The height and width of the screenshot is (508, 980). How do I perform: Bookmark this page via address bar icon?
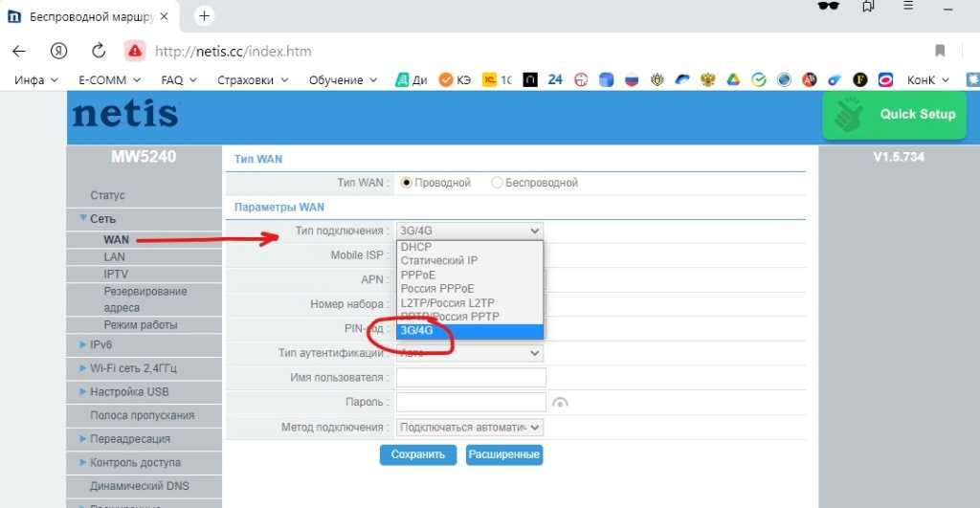tap(940, 51)
